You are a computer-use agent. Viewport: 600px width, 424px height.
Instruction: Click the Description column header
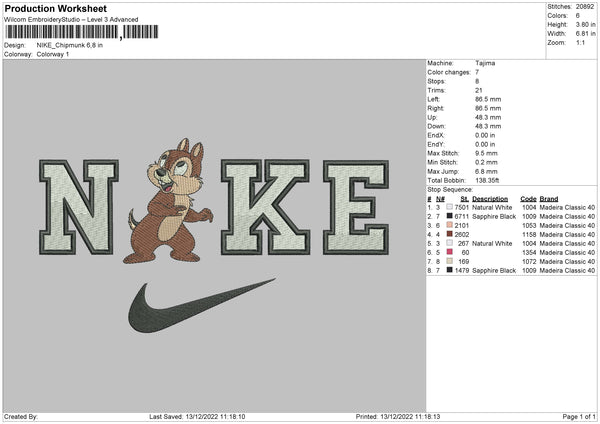point(490,199)
